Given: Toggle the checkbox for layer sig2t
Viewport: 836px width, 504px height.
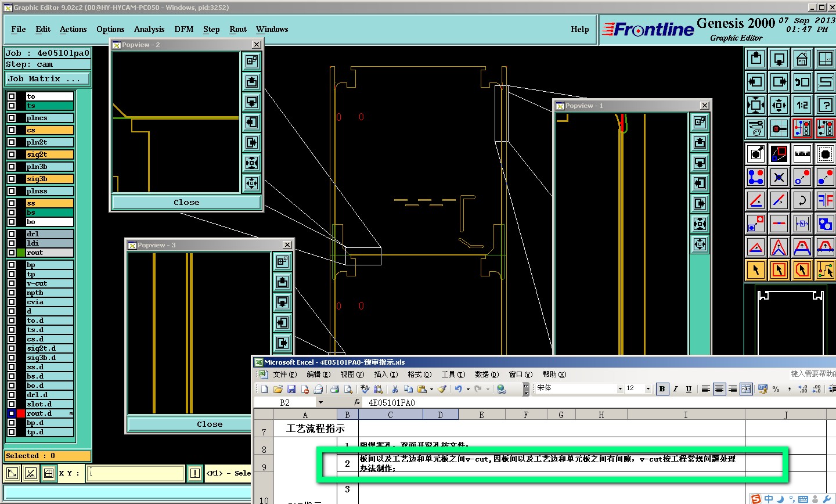Looking at the screenshot, I should click(x=12, y=154).
